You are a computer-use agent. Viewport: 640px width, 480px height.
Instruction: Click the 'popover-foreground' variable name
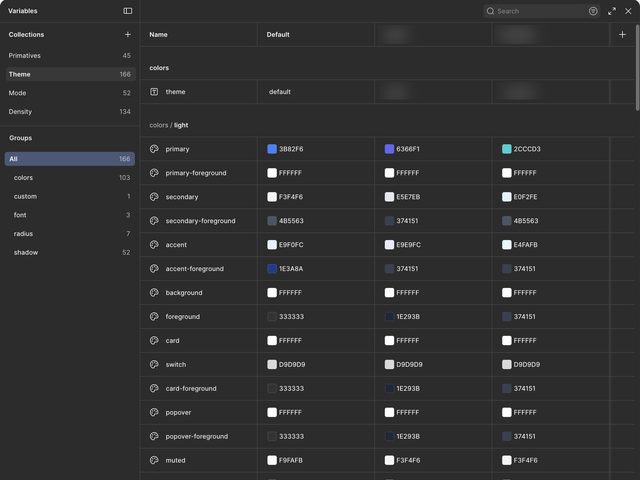(x=197, y=436)
